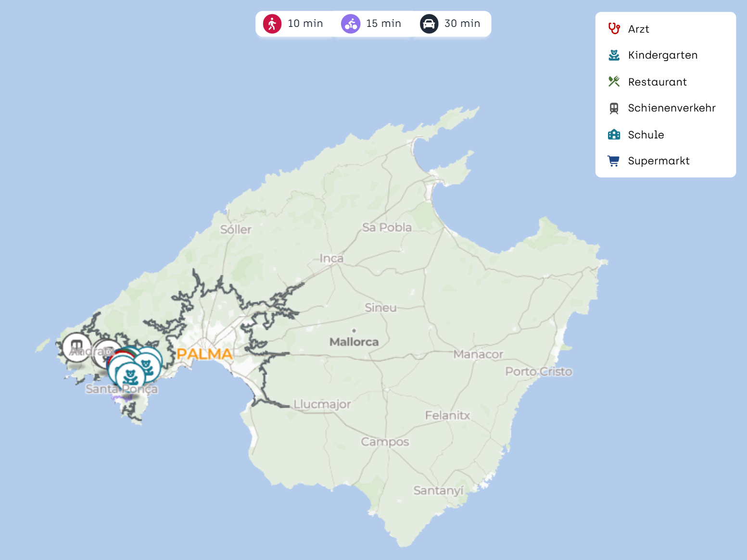Click the green fork and knife icon
The image size is (747, 560).
[x=614, y=82]
